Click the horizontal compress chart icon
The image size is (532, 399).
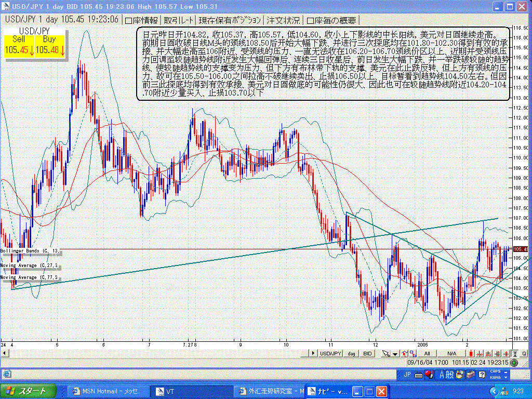pos(480,353)
